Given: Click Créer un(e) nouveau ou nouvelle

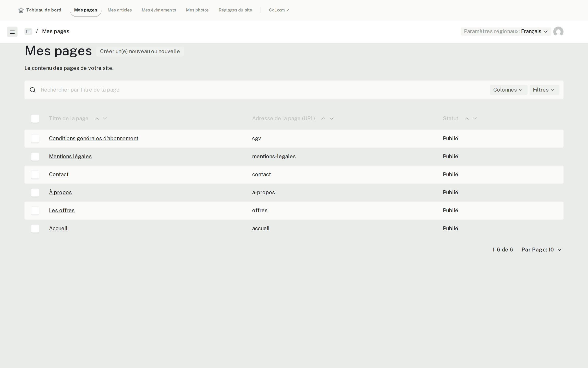Looking at the screenshot, I should click(140, 52).
